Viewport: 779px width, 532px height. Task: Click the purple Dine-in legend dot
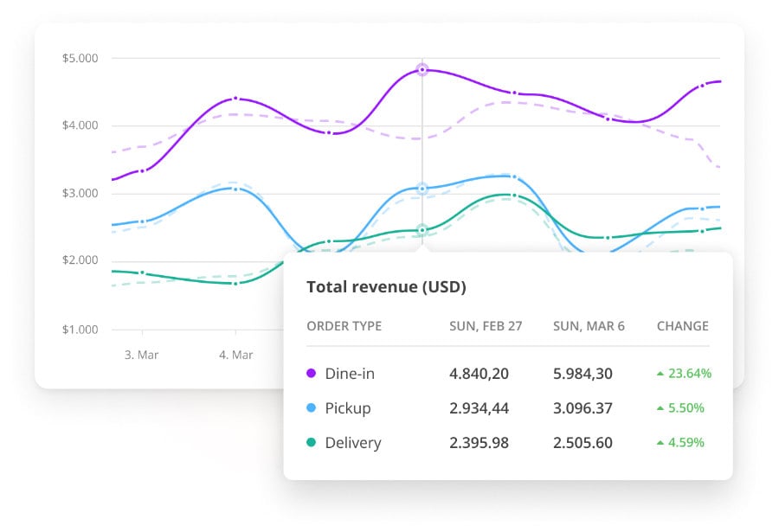311,373
